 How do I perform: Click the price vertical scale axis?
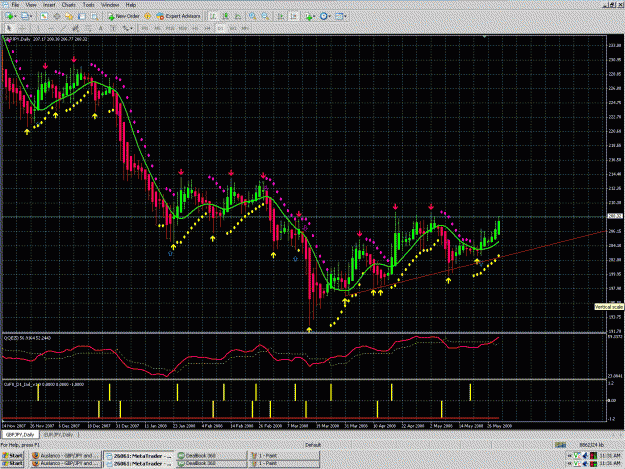point(615,183)
